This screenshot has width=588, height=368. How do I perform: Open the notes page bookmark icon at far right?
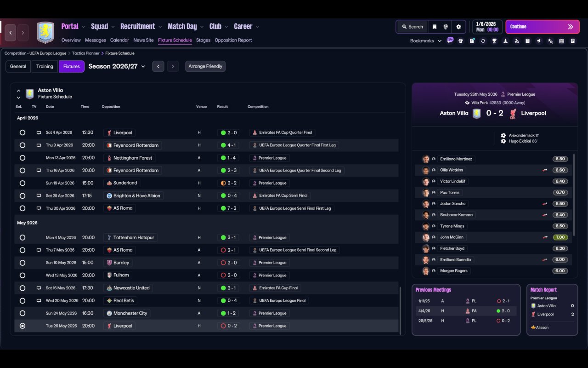pos(572,41)
